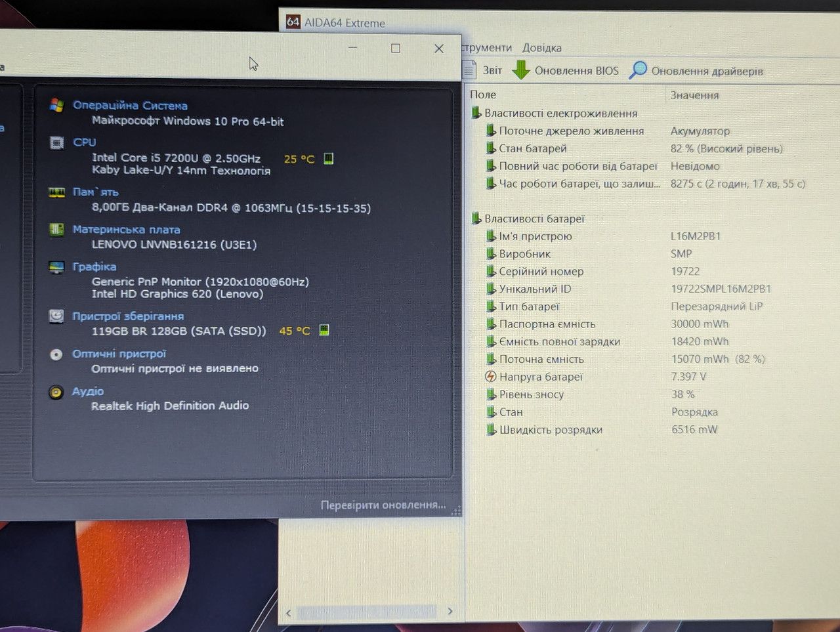The height and width of the screenshot is (632, 840).
Task: Click icon beside Поточне джерело живлення
Action: [x=490, y=131]
